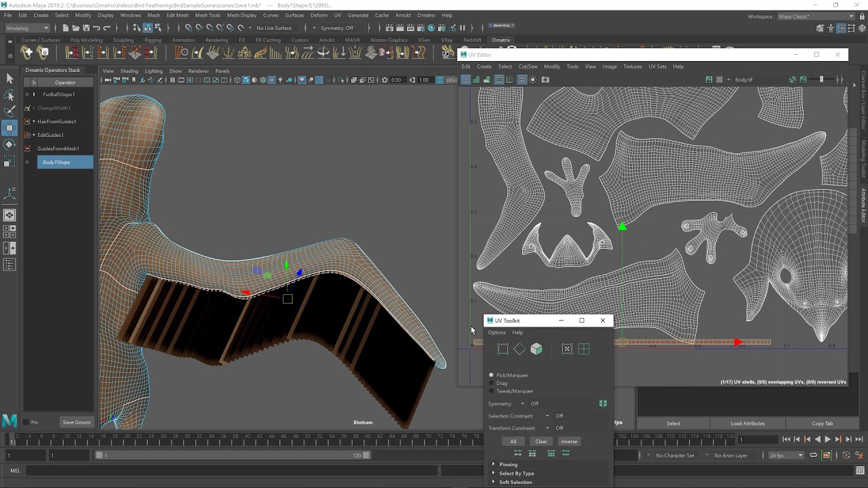Activate the Paint Selection tool
This screenshot has height=488, width=868.
9,111
